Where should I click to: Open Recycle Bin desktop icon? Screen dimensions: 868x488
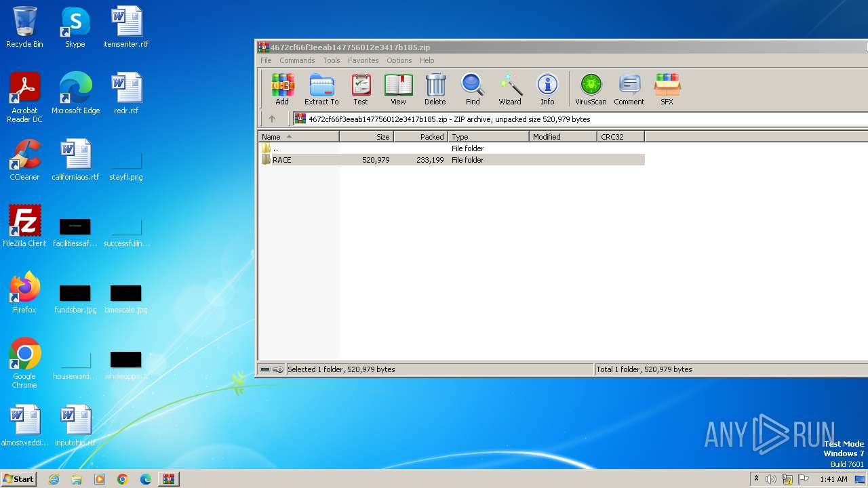click(x=24, y=27)
